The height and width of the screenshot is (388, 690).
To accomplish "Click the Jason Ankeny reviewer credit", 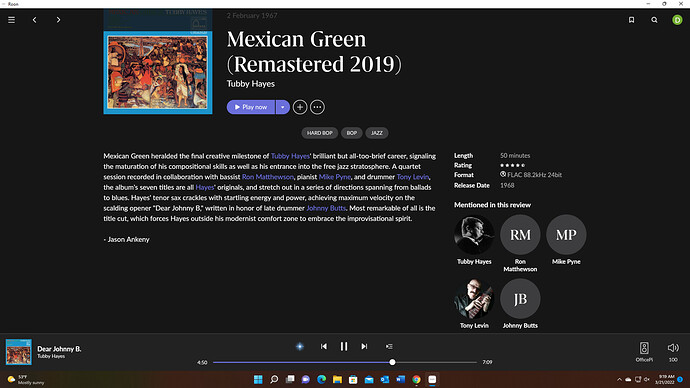I will point(128,239).
